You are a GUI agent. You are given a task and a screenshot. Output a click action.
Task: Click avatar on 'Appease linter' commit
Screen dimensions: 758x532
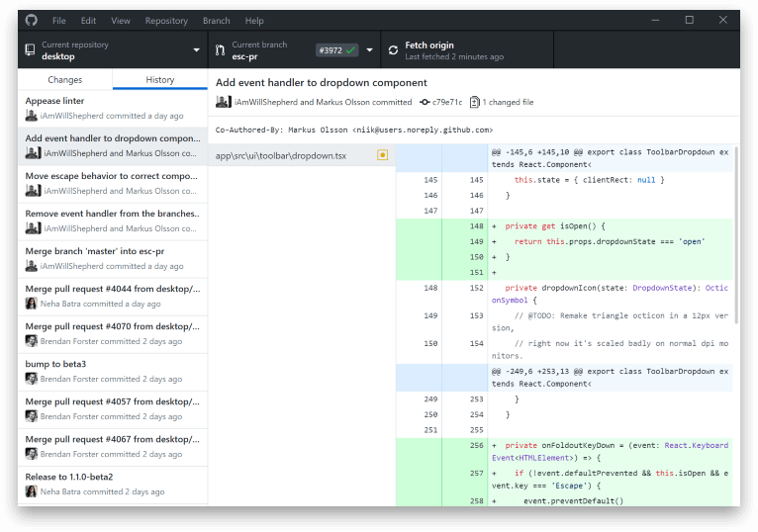pyautogui.click(x=32, y=116)
